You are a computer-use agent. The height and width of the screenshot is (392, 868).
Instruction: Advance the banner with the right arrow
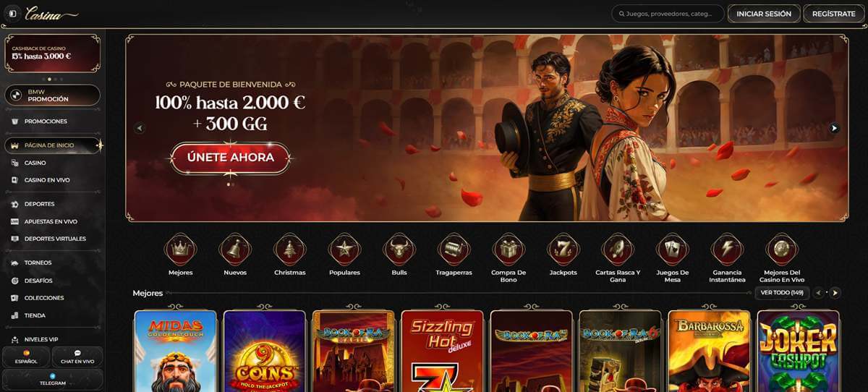click(x=834, y=128)
